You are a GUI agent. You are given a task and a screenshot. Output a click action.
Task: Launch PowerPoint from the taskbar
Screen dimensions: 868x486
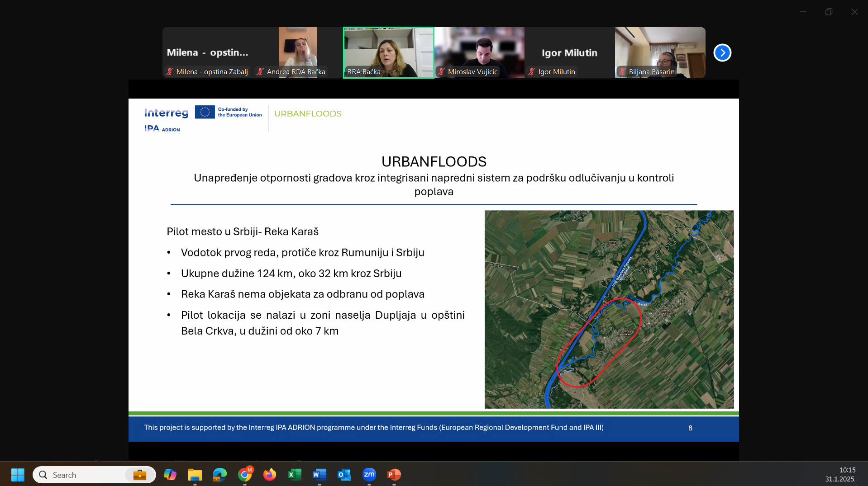(394, 474)
